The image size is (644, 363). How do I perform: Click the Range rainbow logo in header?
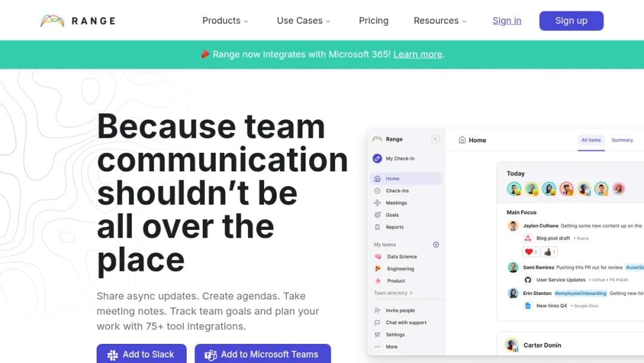pos(52,20)
